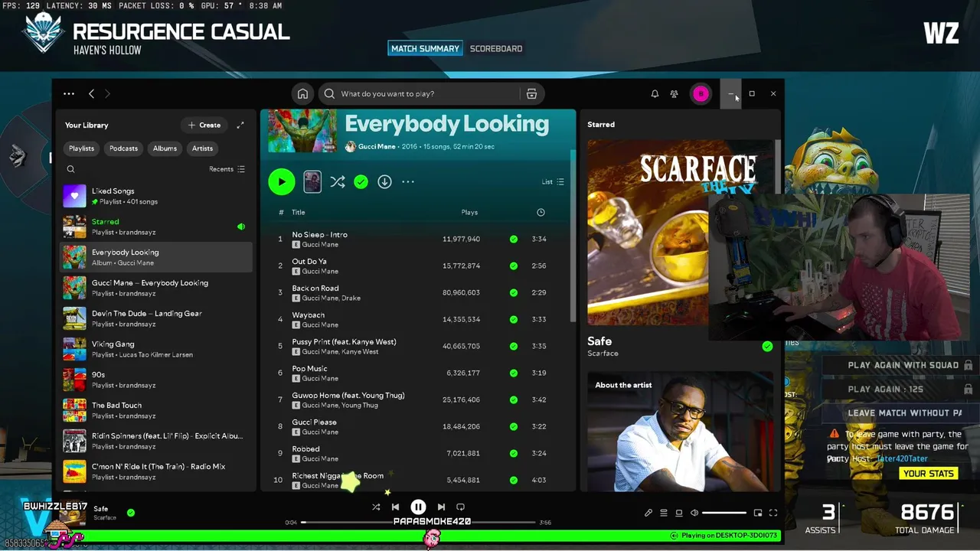Open Friend Activity icon next to the bell

tap(674, 93)
